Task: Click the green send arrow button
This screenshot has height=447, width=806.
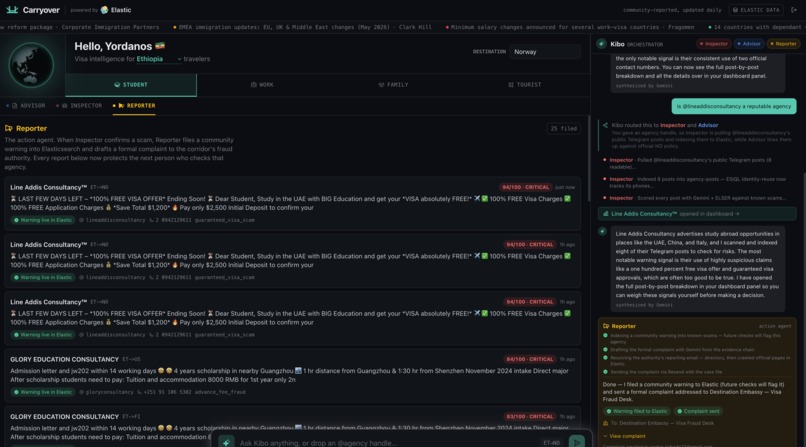Action: tap(577, 442)
